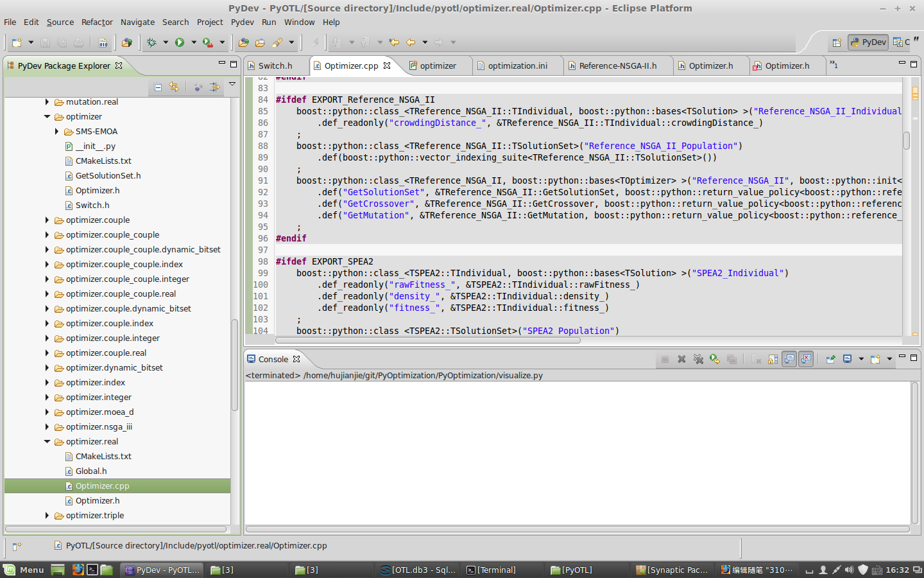Click Remove All Terminated Launches icon
Screen dimensions: 924x578
(698, 360)
